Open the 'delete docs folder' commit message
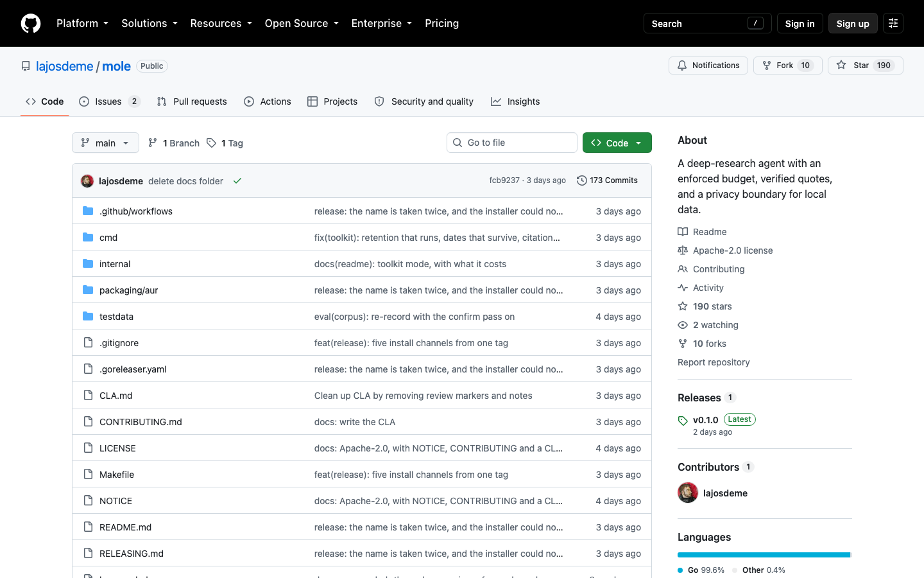 click(185, 181)
